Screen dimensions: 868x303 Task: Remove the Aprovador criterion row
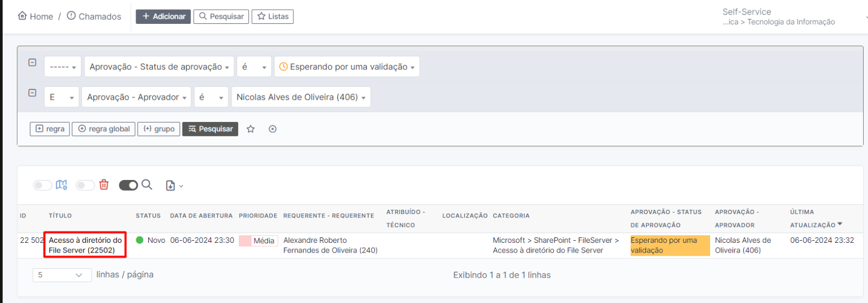coord(33,93)
